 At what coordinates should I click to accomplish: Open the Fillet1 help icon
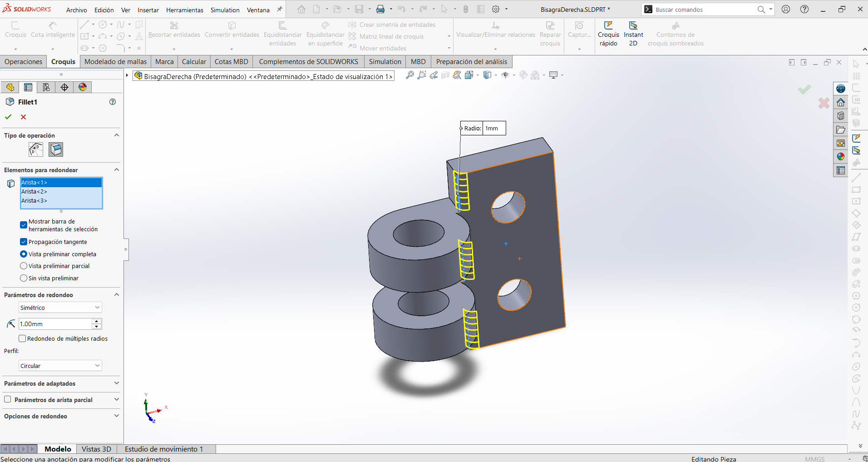113,102
